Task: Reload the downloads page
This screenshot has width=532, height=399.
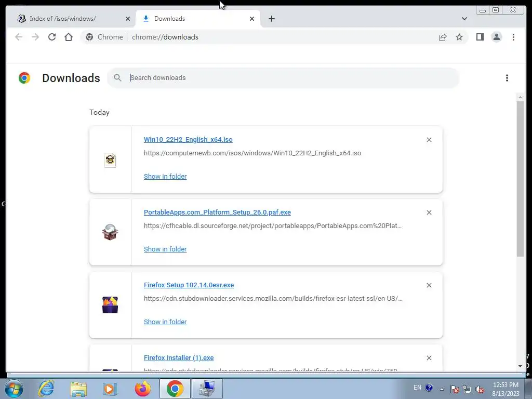Action: pos(52,37)
